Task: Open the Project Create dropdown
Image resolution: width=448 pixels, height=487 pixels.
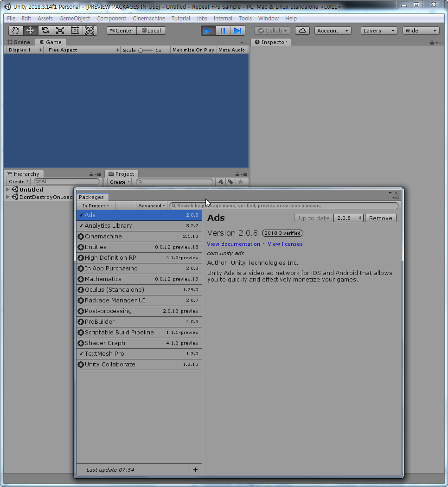Action: (x=120, y=182)
